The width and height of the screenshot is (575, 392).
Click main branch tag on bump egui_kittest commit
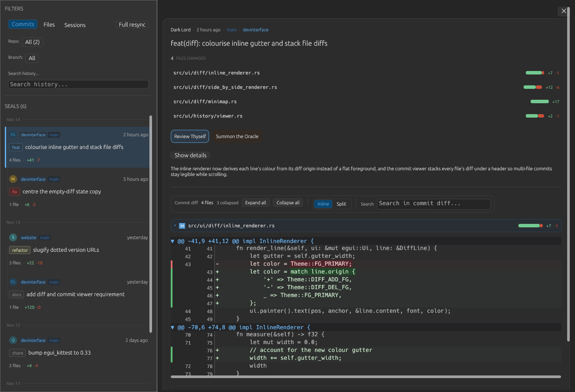pos(54,340)
